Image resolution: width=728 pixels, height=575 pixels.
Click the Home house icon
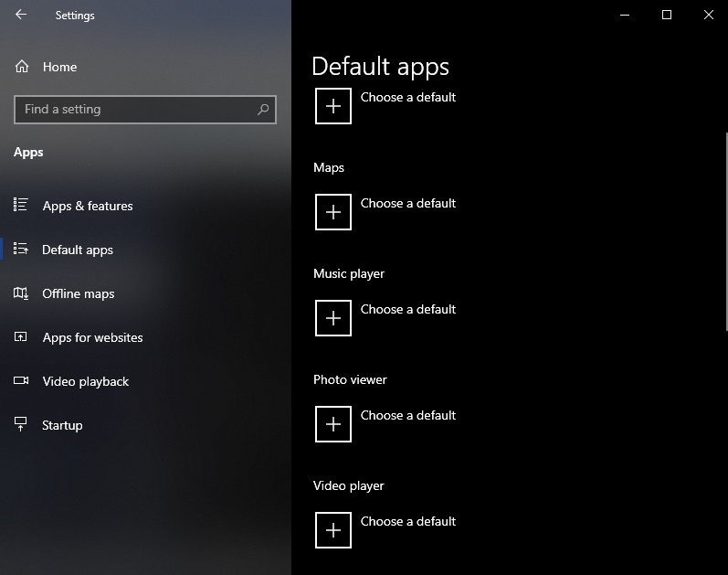(22, 67)
